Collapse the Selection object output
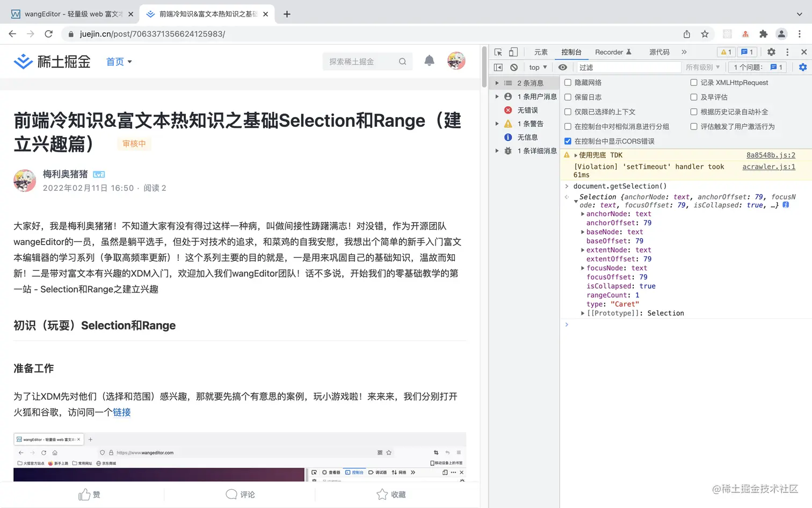The width and height of the screenshot is (812, 508). [x=576, y=202]
